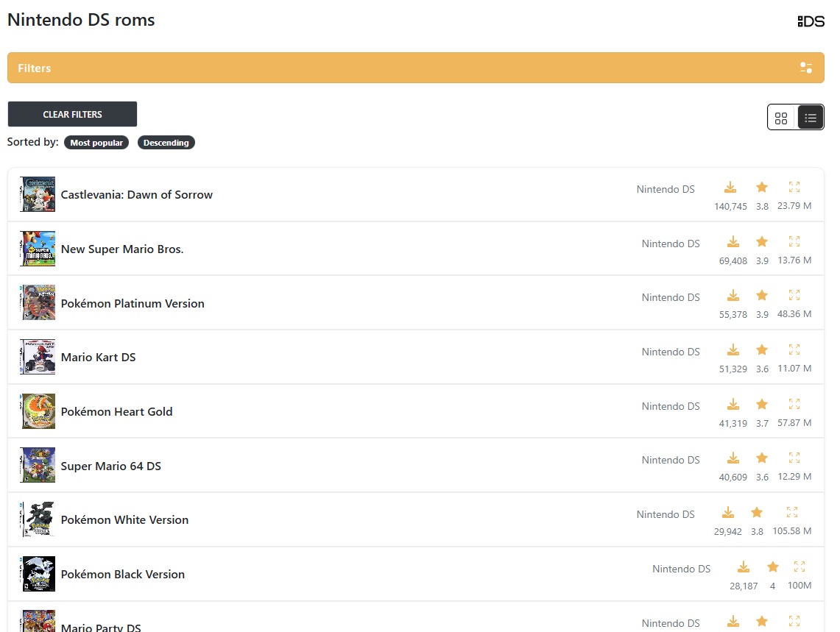
Task: Open Pokémon Black Version rom page
Action: coord(123,574)
